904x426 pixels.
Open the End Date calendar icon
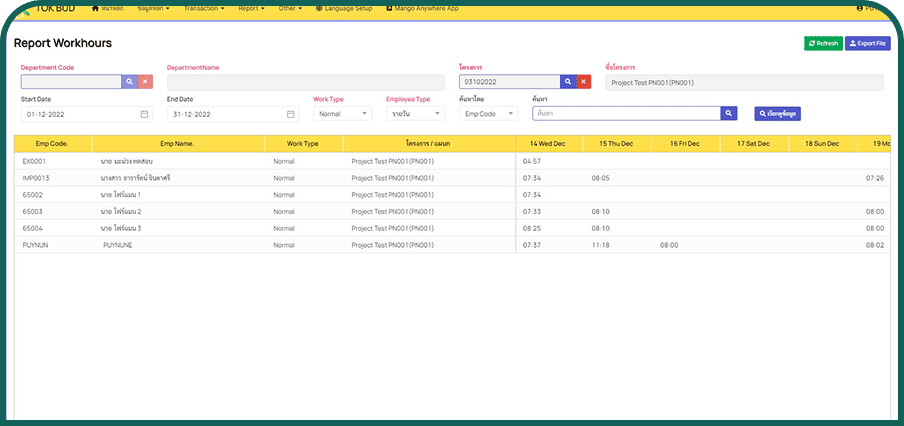click(290, 114)
